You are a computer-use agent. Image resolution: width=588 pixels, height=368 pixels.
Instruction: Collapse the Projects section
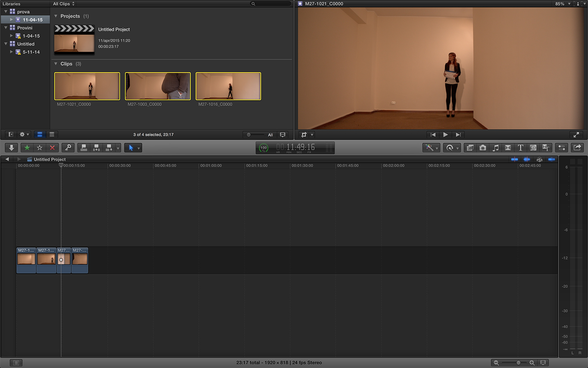56,16
